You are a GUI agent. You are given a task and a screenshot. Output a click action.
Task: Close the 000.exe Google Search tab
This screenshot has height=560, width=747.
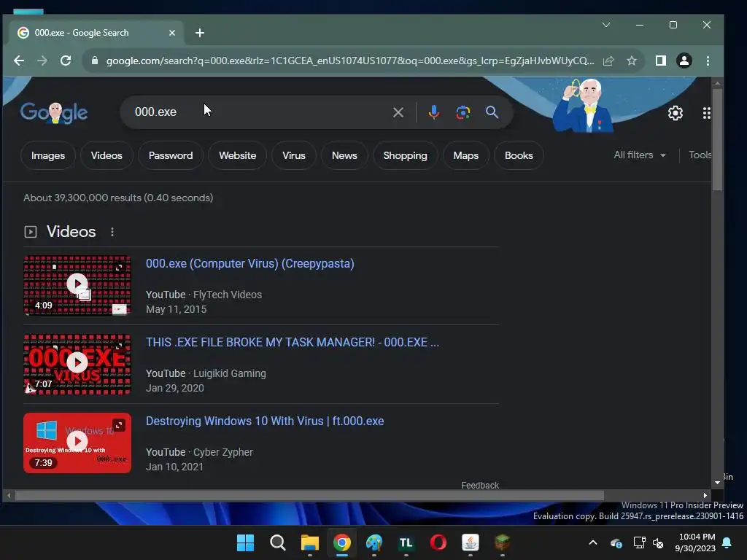[x=172, y=33]
